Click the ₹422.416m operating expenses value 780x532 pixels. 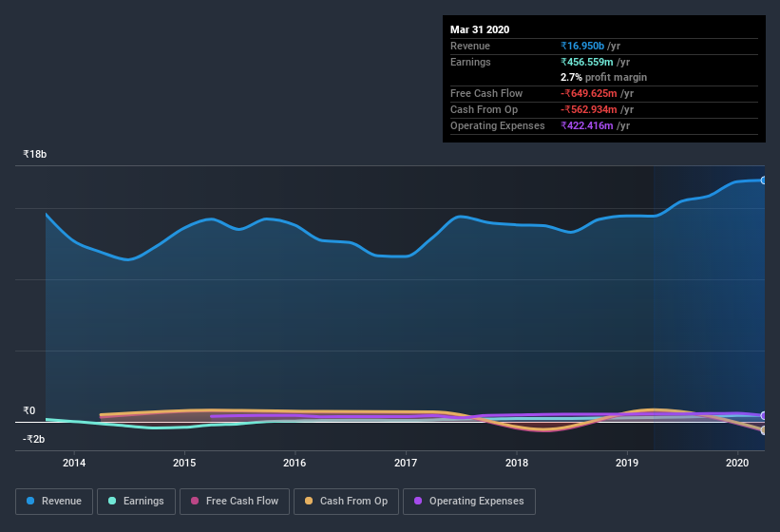[587, 125]
